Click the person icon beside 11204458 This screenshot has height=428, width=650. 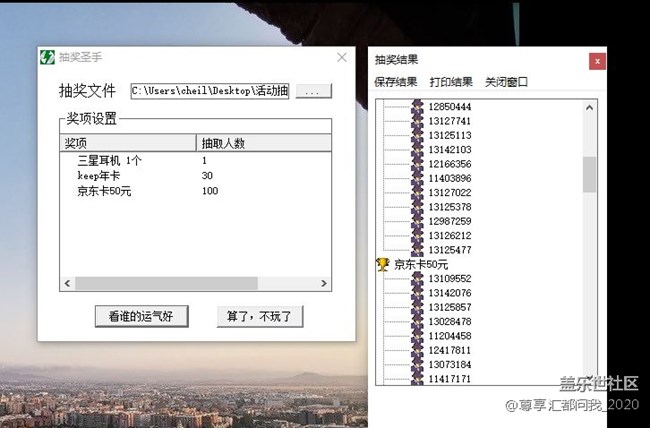click(x=417, y=336)
